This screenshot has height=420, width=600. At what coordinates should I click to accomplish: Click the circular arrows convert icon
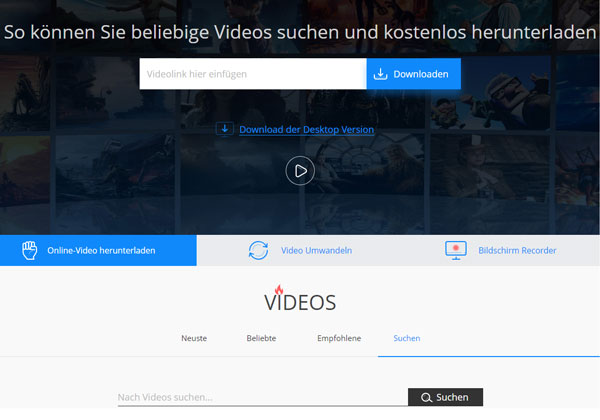pos(258,251)
